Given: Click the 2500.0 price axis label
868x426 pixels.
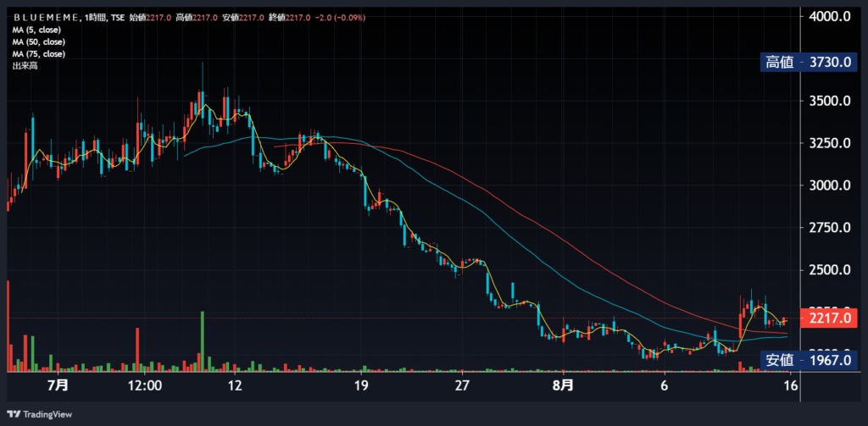Looking at the screenshot, I should [829, 270].
